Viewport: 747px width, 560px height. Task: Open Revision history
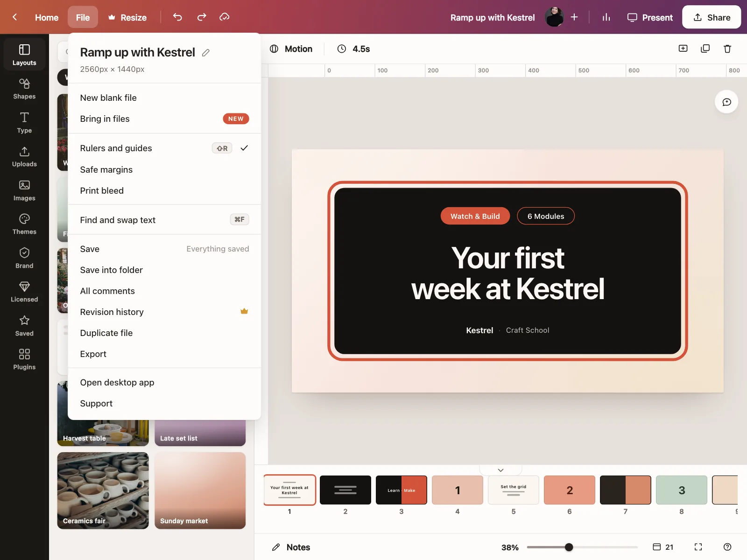[x=164, y=312]
